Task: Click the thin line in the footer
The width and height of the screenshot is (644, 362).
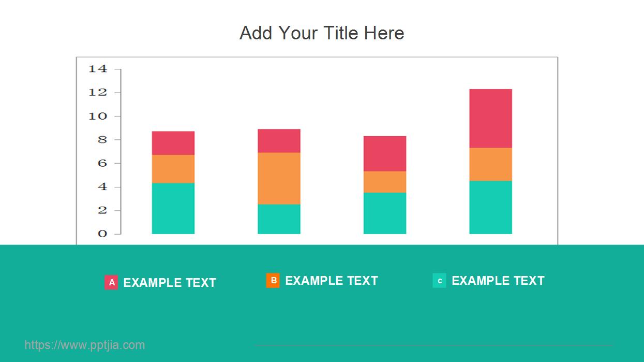Action: tap(433, 345)
